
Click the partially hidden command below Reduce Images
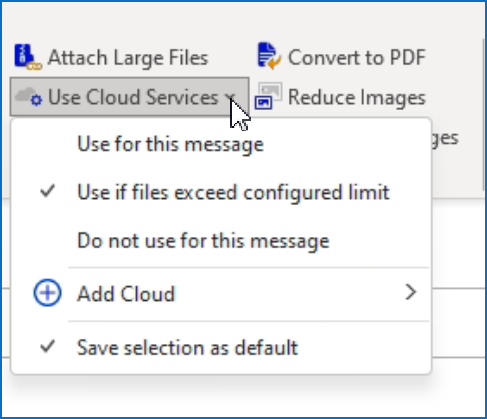pos(445,138)
